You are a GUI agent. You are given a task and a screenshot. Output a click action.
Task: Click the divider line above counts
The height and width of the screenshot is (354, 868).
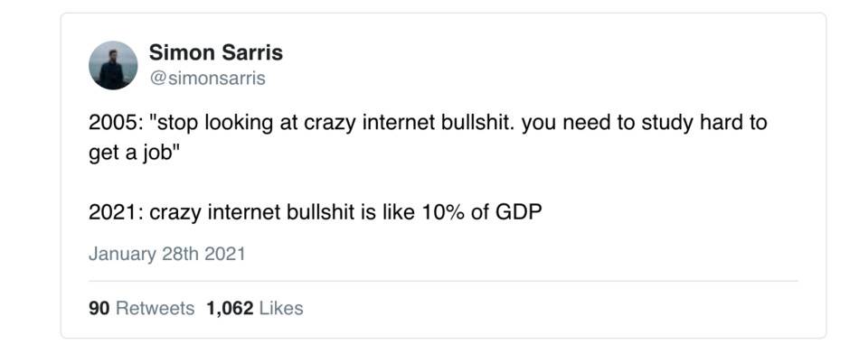pyautogui.click(x=443, y=281)
